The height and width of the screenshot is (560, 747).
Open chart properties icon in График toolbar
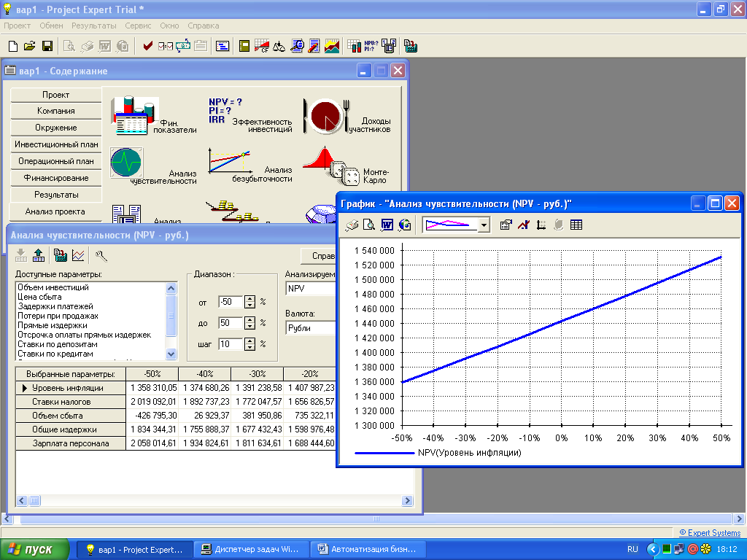point(506,225)
